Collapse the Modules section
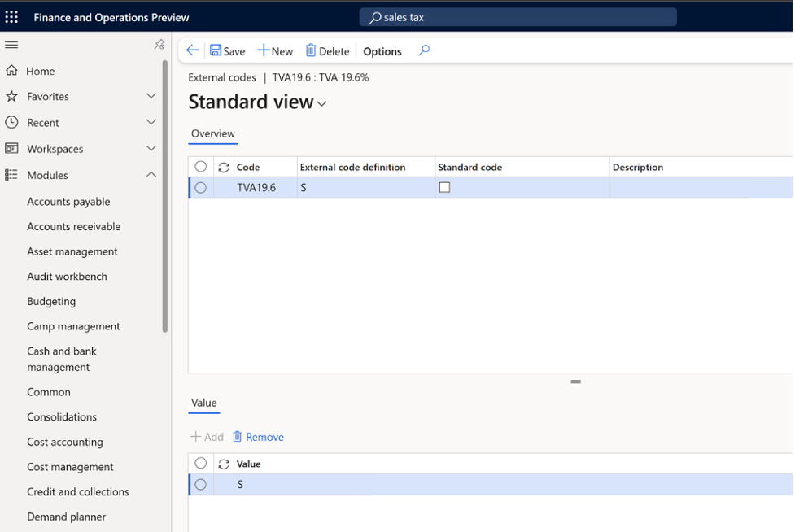This screenshot has width=795, height=532. [x=151, y=173]
